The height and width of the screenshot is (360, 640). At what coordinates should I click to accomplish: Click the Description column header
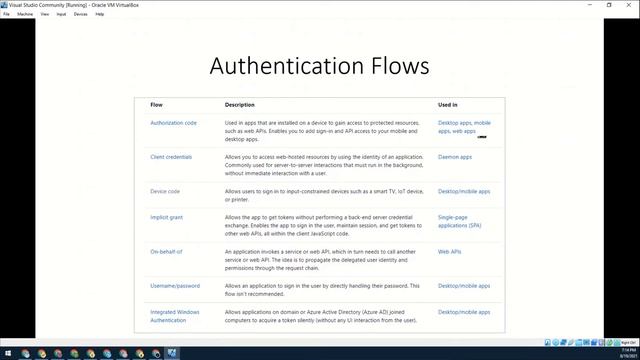(240, 105)
